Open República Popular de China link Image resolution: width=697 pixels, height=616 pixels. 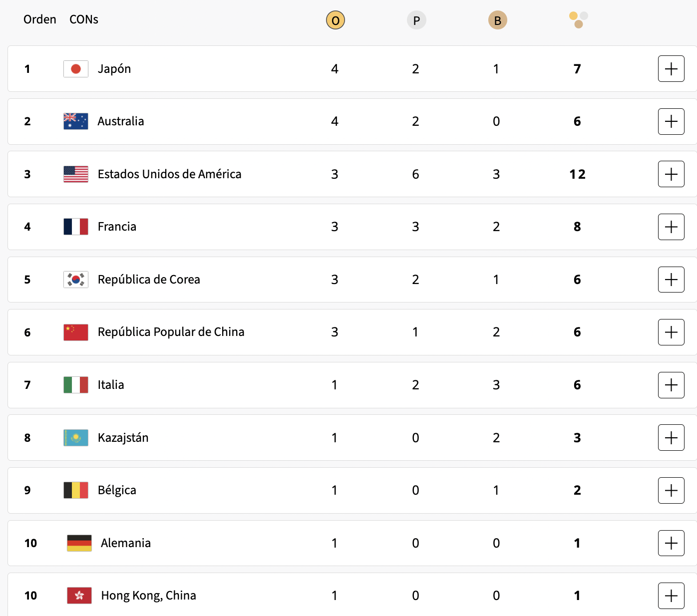[x=171, y=332]
